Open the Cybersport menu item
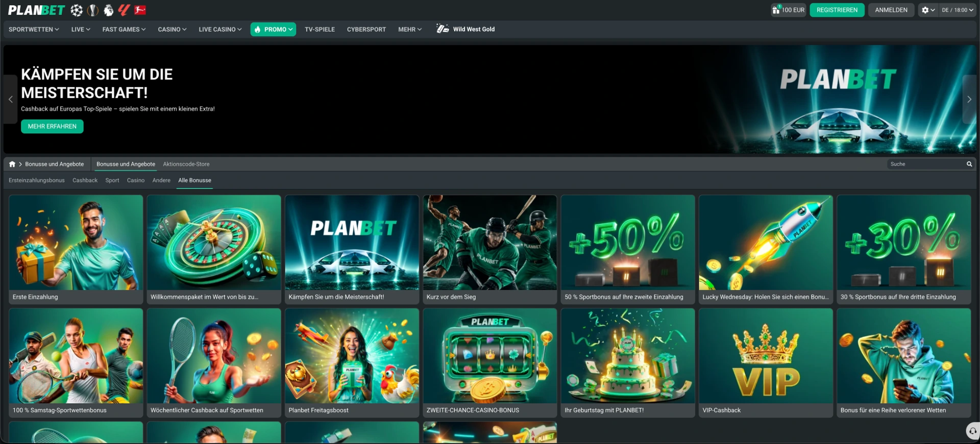Image resolution: width=980 pixels, height=444 pixels. tap(366, 30)
